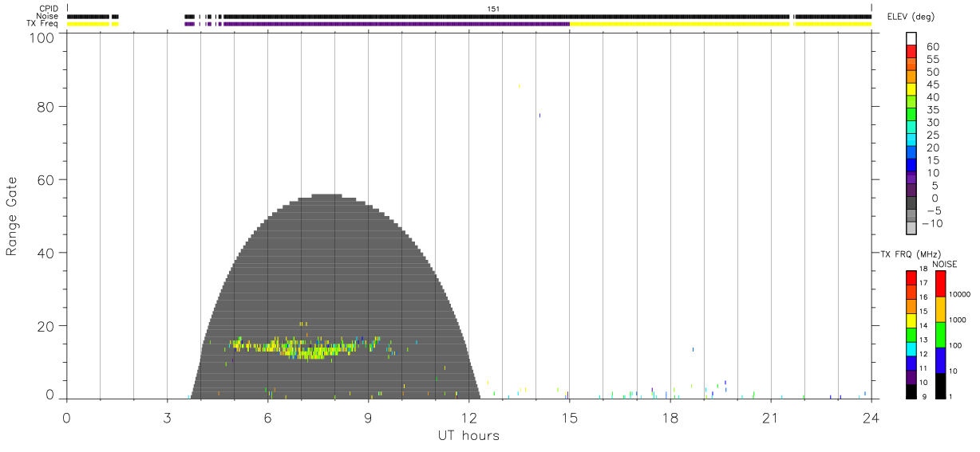The width and height of the screenshot is (980, 452).
Task: Click the cyan 12–13 MHz TX FRQ swatch
Action: [911, 349]
